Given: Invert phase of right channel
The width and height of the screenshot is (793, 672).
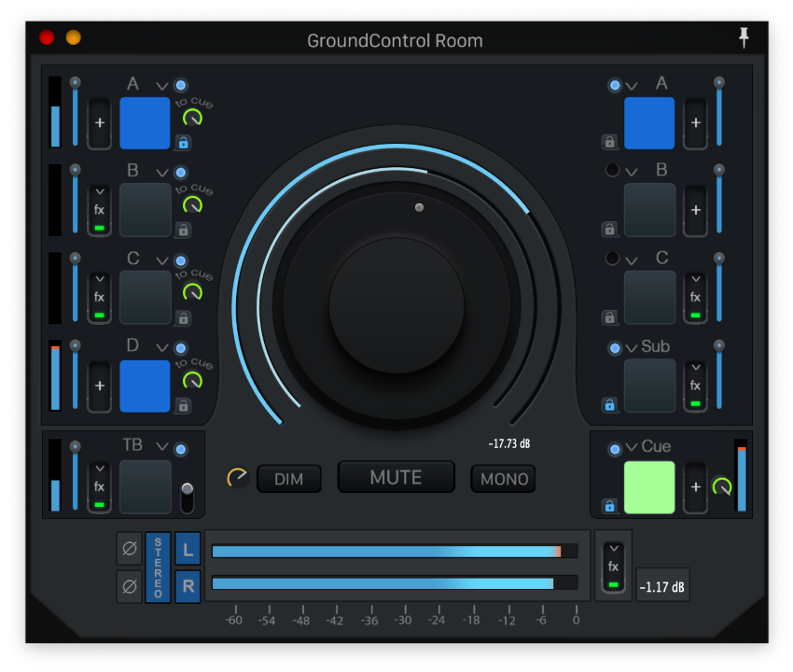Looking at the screenshot, I should tap(130, 586).
